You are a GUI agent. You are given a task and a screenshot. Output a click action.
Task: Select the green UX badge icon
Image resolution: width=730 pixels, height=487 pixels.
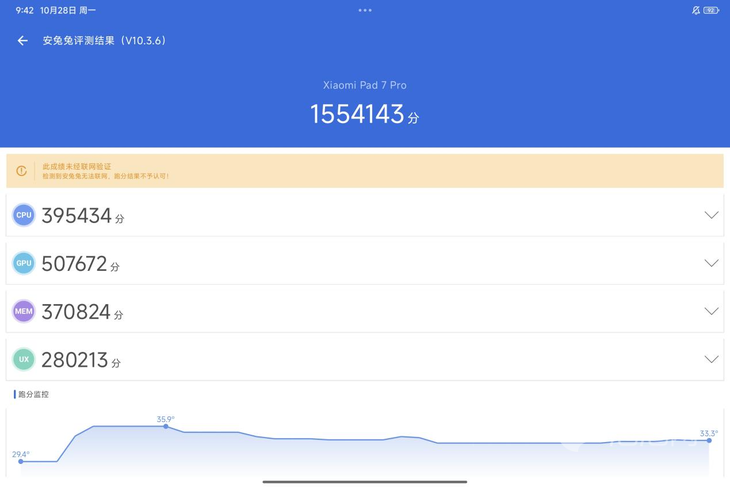23,359
